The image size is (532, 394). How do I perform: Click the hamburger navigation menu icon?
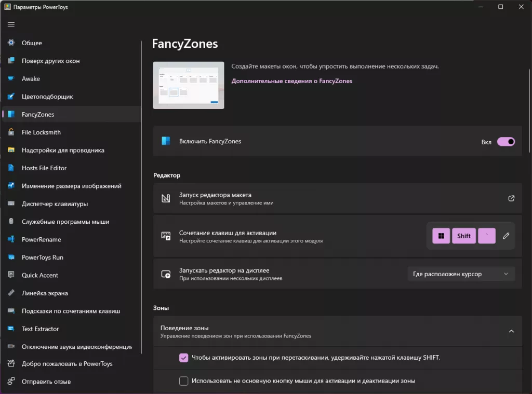pyautogui.click(x=11, y=24)
